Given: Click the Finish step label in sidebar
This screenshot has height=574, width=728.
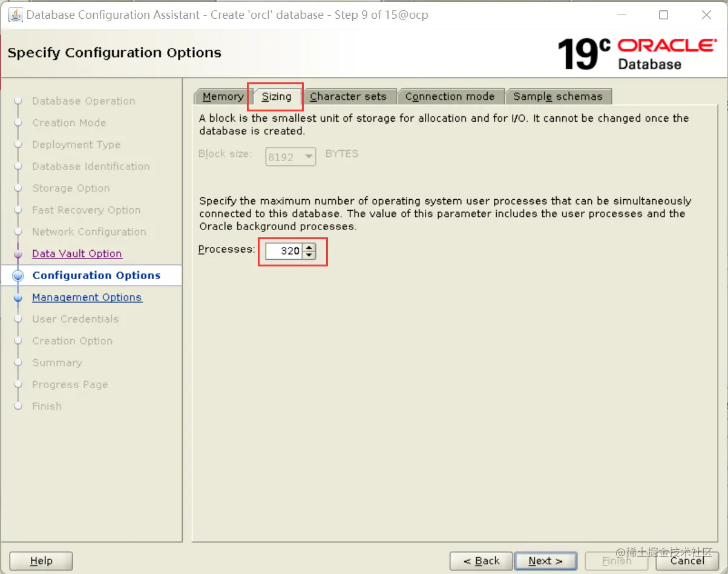Looking at the screenshot, I should coord(47,406).
